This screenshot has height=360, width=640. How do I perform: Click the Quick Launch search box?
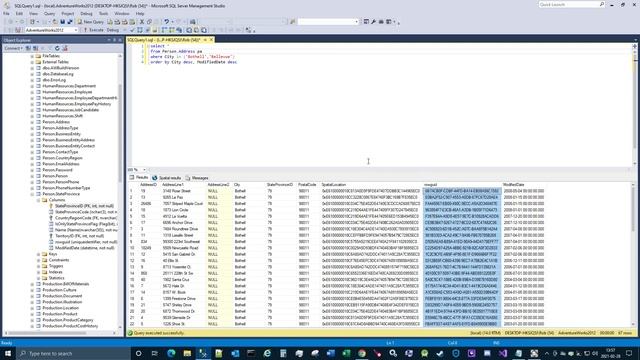[x=571, y=4]
